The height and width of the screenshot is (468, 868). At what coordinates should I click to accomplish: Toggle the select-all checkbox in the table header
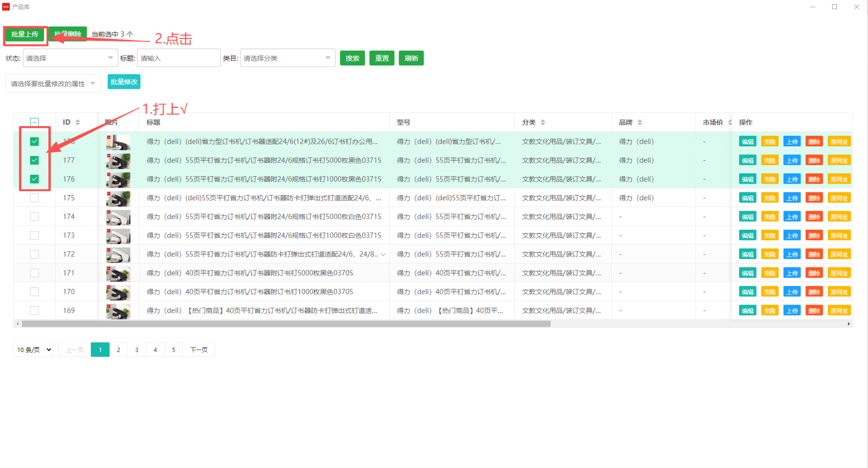point(34,122)
